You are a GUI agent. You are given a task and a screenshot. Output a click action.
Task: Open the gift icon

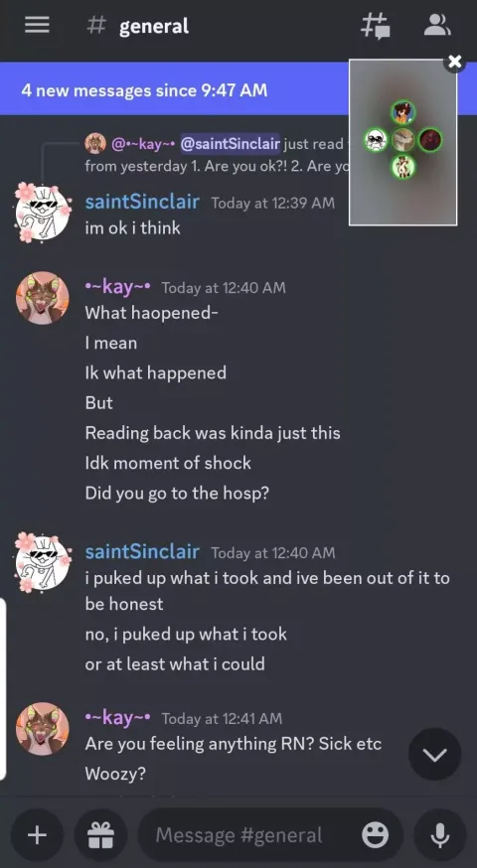click(x=100, y=835)
